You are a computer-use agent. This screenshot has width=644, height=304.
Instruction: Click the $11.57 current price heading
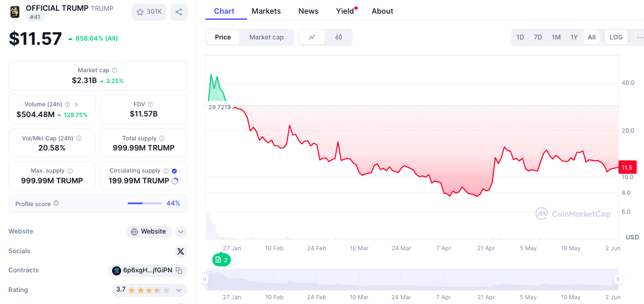[36, 39]
